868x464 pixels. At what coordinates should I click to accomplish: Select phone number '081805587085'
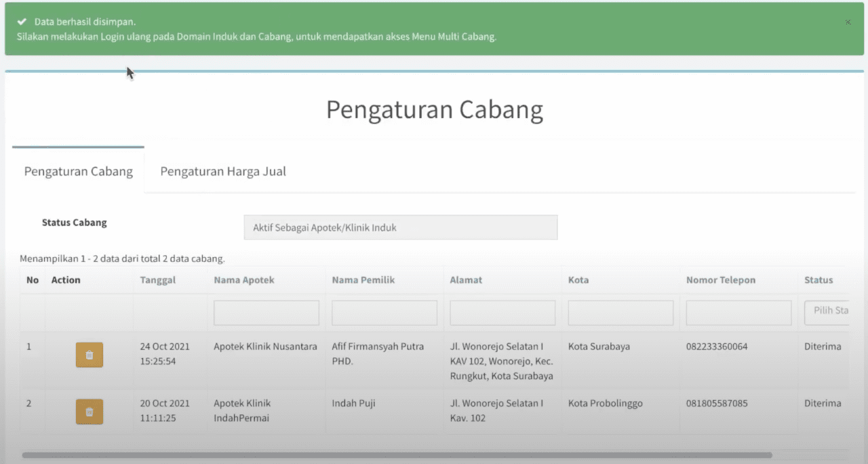[717, 404]
